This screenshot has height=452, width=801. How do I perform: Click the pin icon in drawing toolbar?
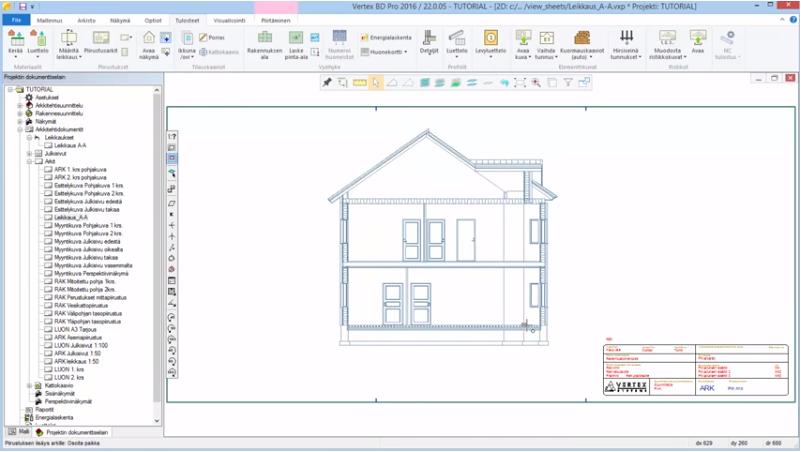pyautogui.click(x=327, y=82)
